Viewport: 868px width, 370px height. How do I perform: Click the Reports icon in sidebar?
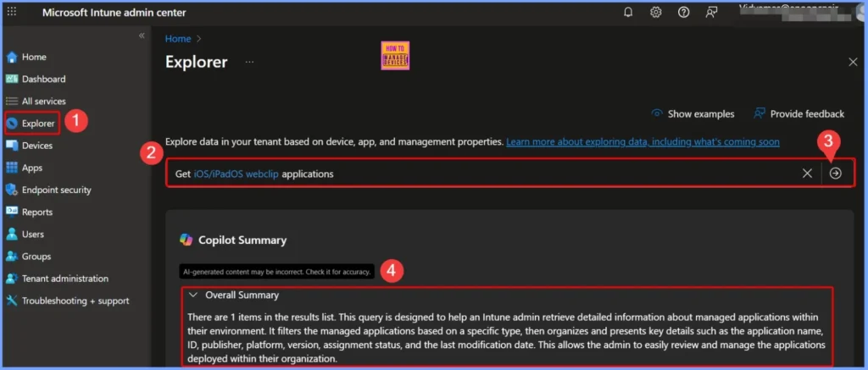pos(12,212)
